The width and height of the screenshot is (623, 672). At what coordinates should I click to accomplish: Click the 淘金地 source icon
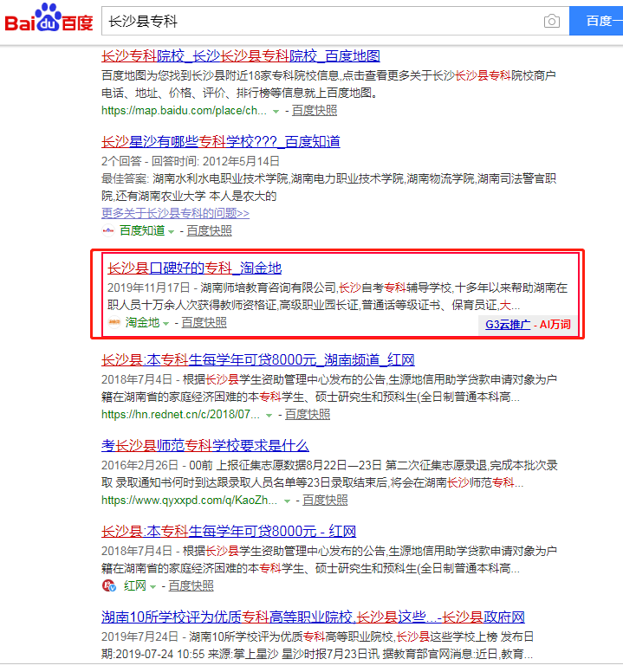[x=114, y=322]
